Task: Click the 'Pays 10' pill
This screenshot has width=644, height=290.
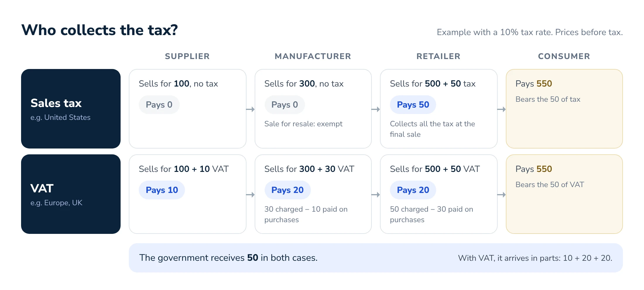Action: click(162, 190)
